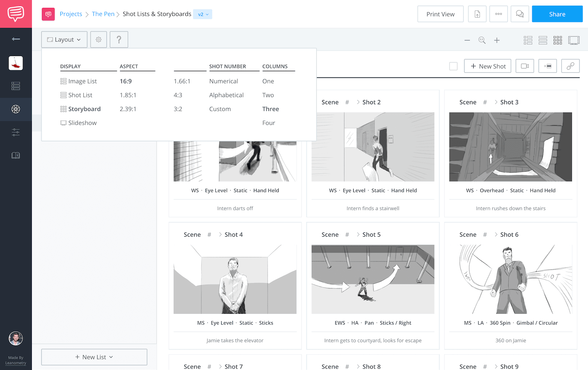
Task: Set columns to One
Action: pyautogui.click(x=268, y=81)
